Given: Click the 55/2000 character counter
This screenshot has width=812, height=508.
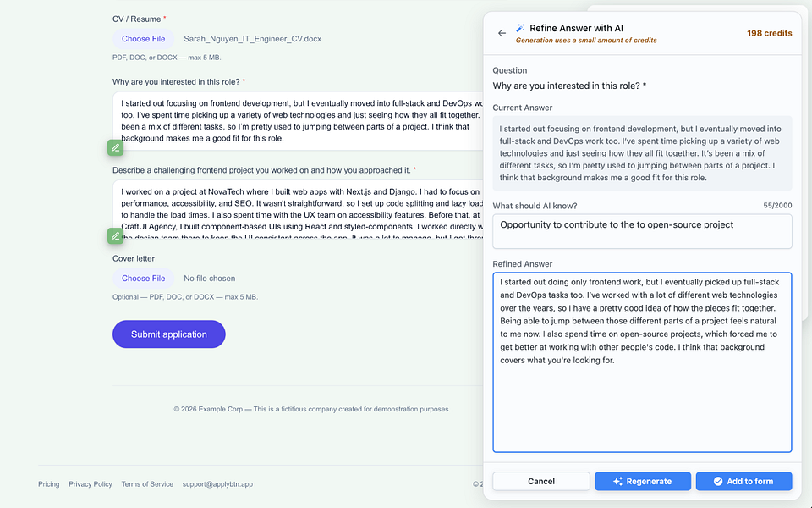Looking at the screenshot, I should pos(777,205).
